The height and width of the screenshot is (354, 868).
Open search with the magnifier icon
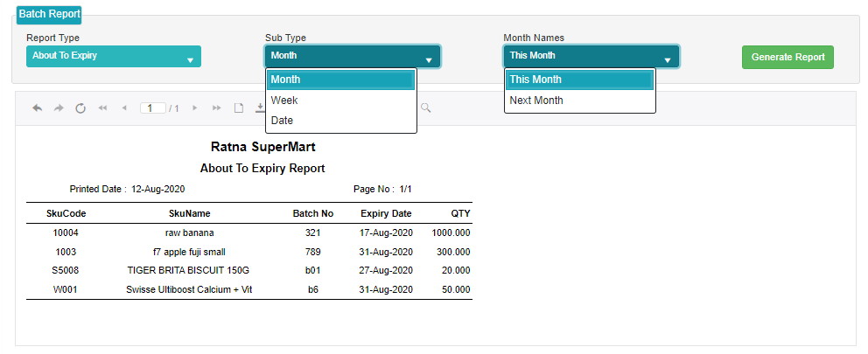click(426, 108)
